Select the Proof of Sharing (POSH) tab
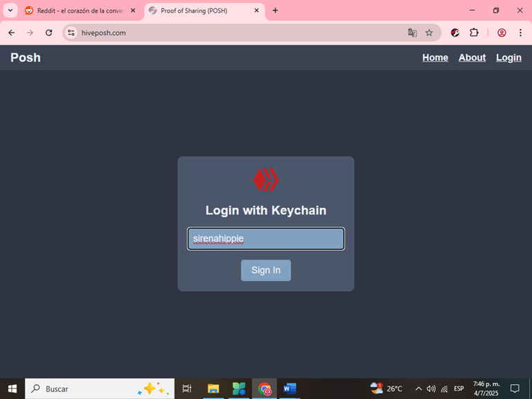The image size is (532, 399). click(x=204, y=10)
